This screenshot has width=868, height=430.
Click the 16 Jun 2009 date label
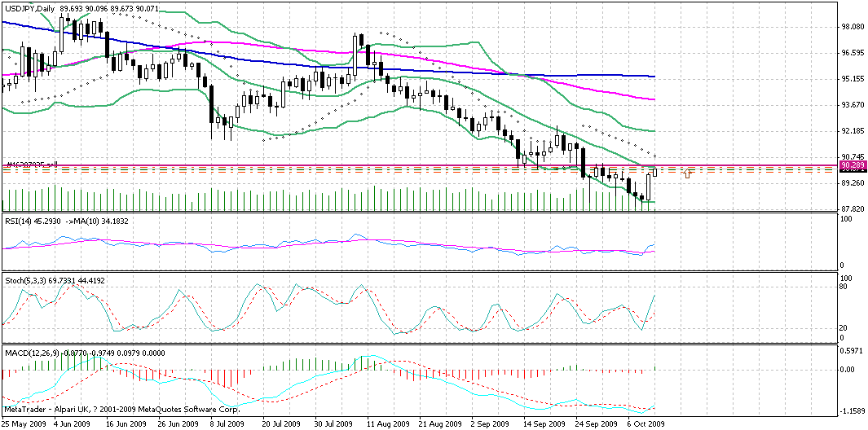point(126,423)
